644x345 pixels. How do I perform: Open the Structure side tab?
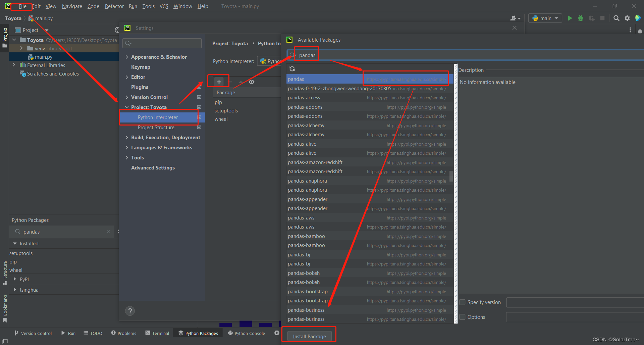point(5,273)
